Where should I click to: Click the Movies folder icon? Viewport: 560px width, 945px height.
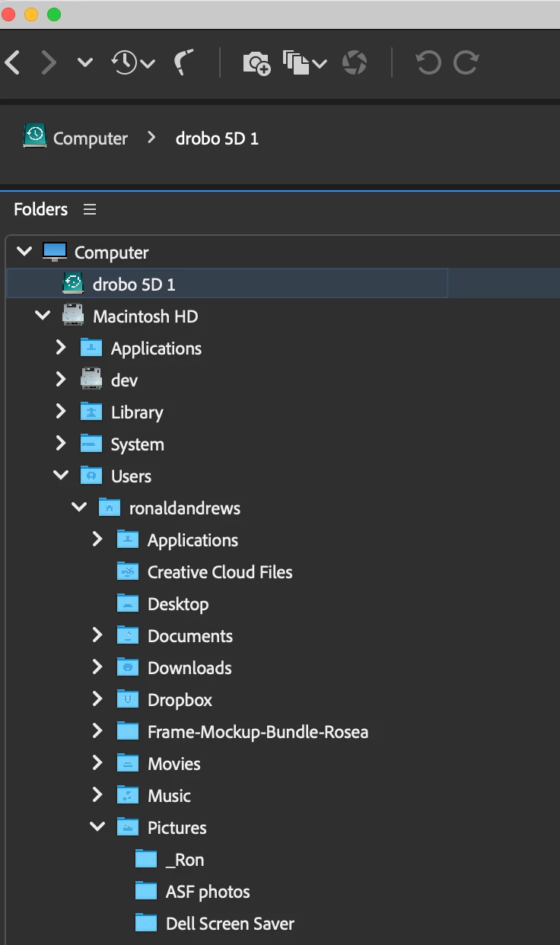[x=128, y=763]
